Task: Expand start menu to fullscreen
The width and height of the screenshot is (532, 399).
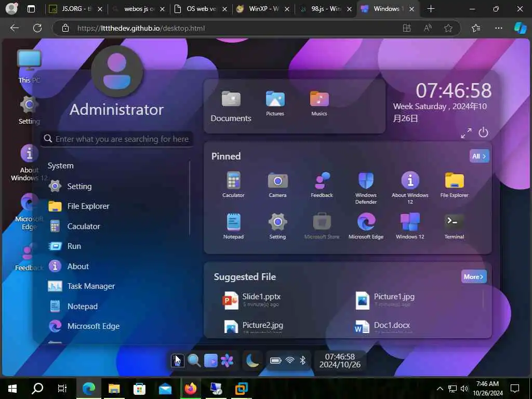Action: (466, 133)
